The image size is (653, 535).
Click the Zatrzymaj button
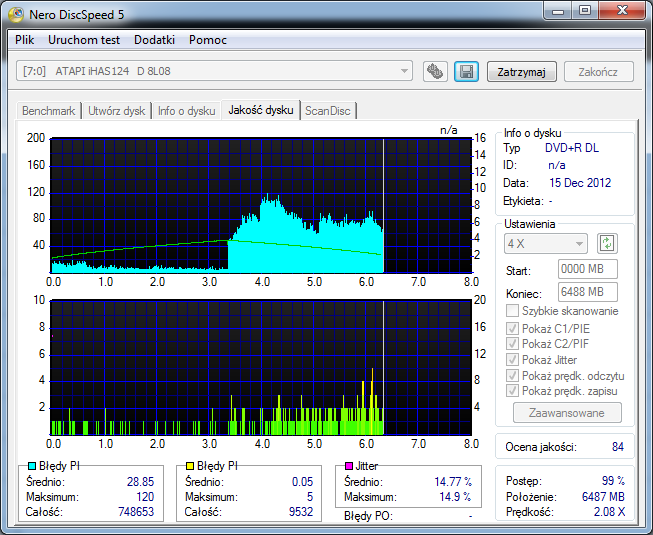click(x=521, y=72)
